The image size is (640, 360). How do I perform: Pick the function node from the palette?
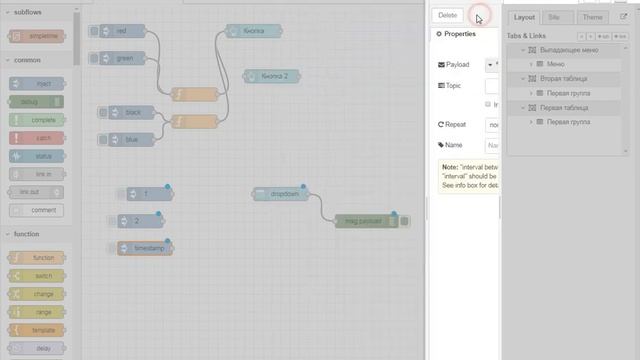click(37, 258)
